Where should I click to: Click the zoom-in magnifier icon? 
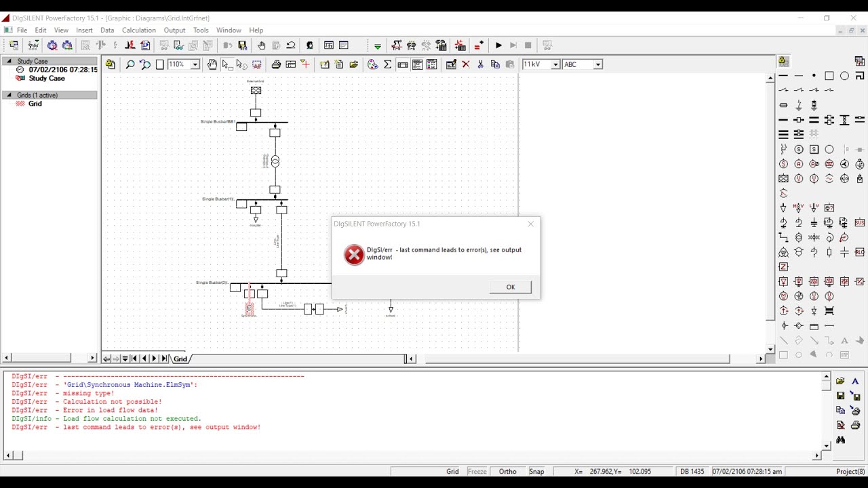pyautogui.click(x=130, y=64)
